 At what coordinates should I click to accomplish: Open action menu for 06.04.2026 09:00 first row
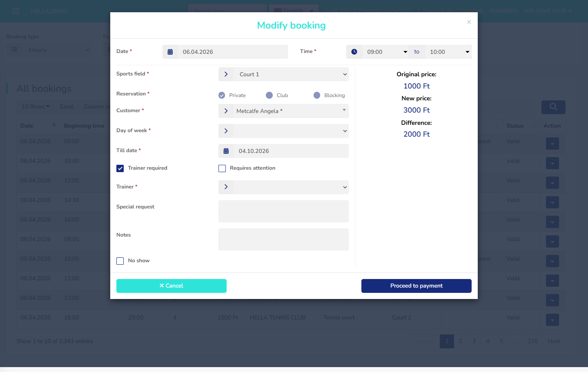tap(552, 144)
